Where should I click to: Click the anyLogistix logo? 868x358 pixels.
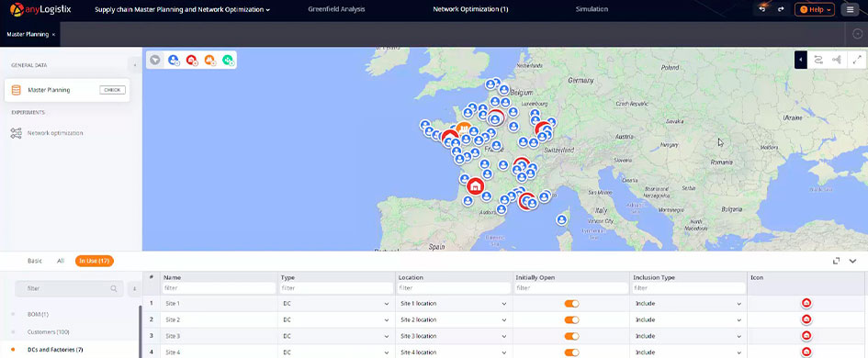[x=39, y=9]
